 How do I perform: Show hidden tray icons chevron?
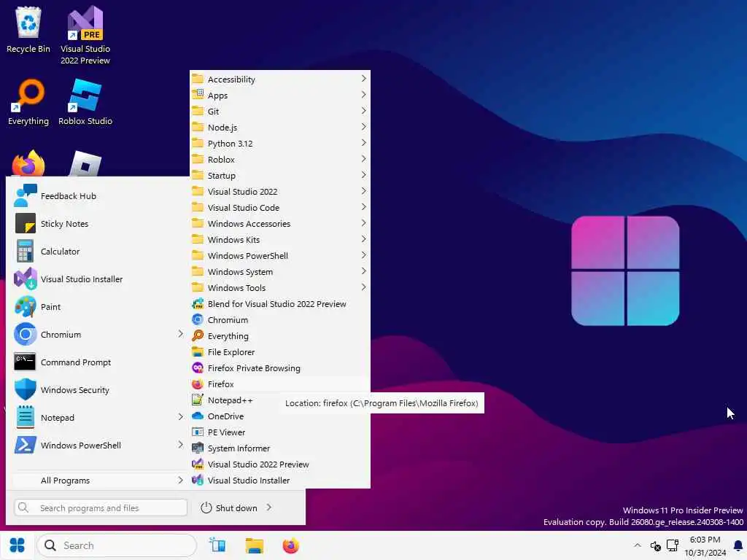coord(638,545)
